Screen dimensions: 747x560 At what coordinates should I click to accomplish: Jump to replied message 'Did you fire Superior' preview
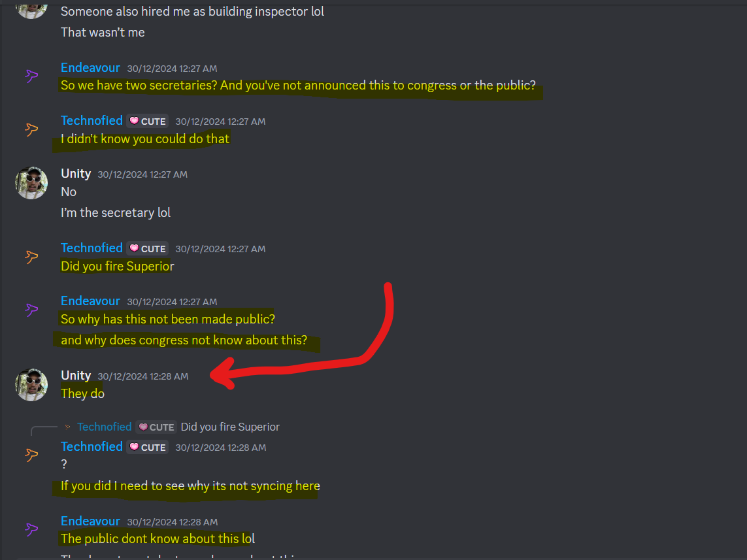pos(230,427)
